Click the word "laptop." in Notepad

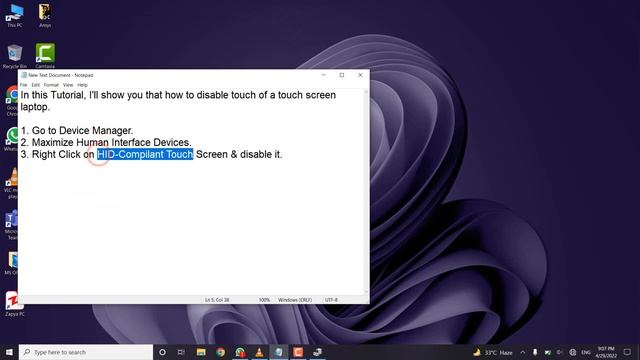[35, 107]
